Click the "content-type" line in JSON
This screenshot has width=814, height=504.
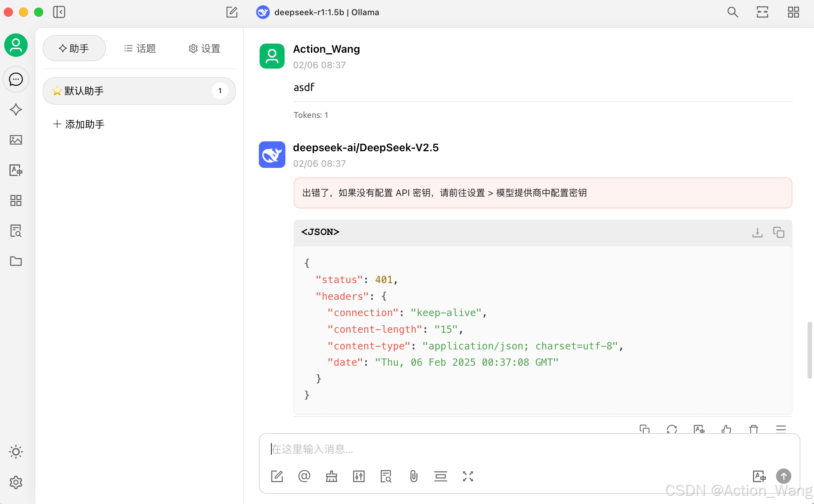coord(476,346)
